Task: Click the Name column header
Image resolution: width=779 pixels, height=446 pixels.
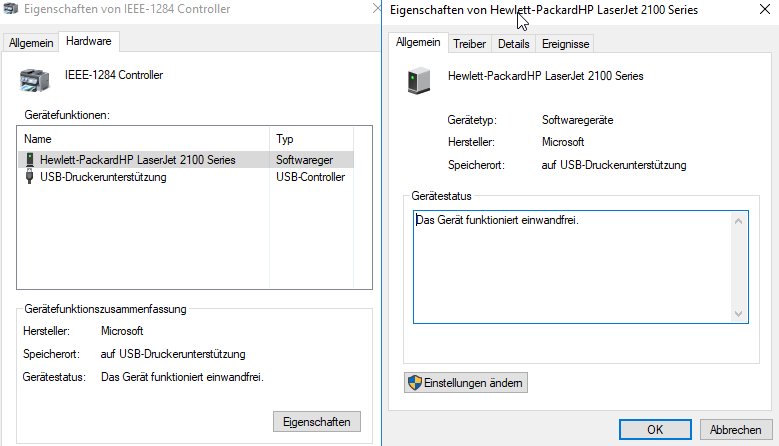Action: (x=144, y=139)
